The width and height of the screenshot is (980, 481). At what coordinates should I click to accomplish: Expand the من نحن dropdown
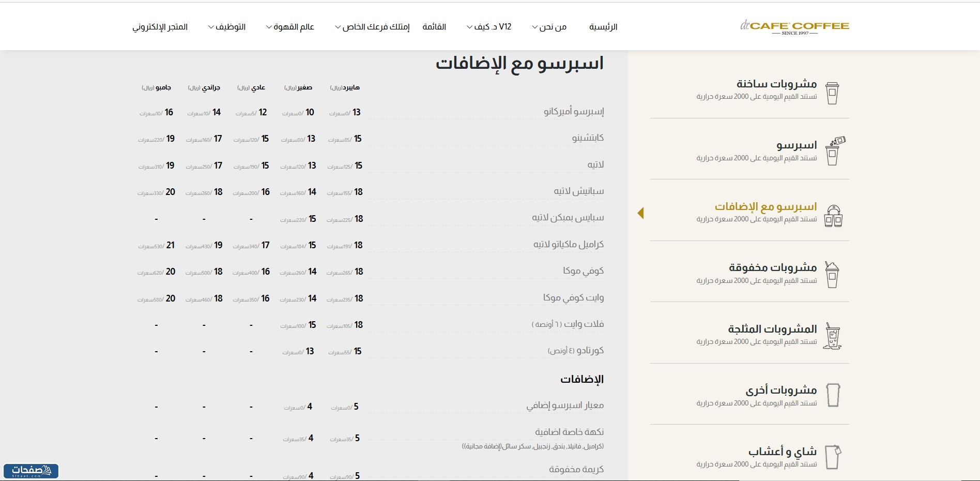coord(550,27)
